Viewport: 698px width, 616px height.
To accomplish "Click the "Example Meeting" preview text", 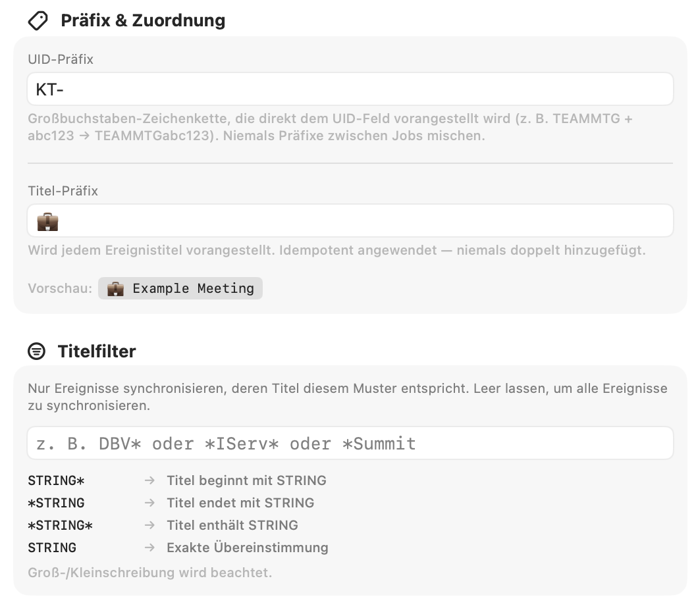I will [193, 288].
